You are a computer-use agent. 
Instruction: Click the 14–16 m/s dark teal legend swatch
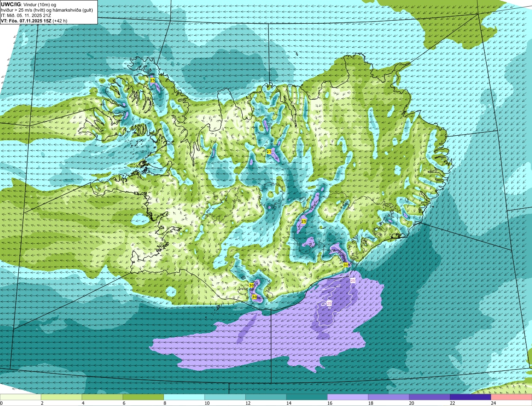click(307, 397)
